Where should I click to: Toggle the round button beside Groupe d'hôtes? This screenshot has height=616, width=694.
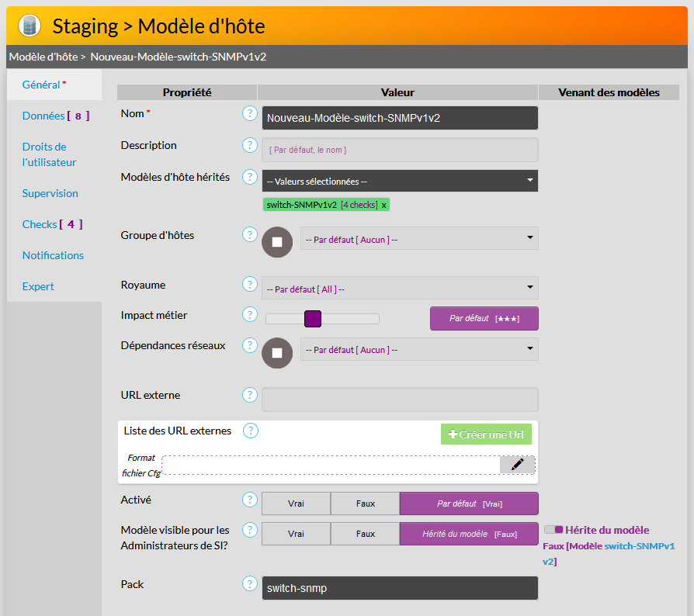tap(277, 242)
